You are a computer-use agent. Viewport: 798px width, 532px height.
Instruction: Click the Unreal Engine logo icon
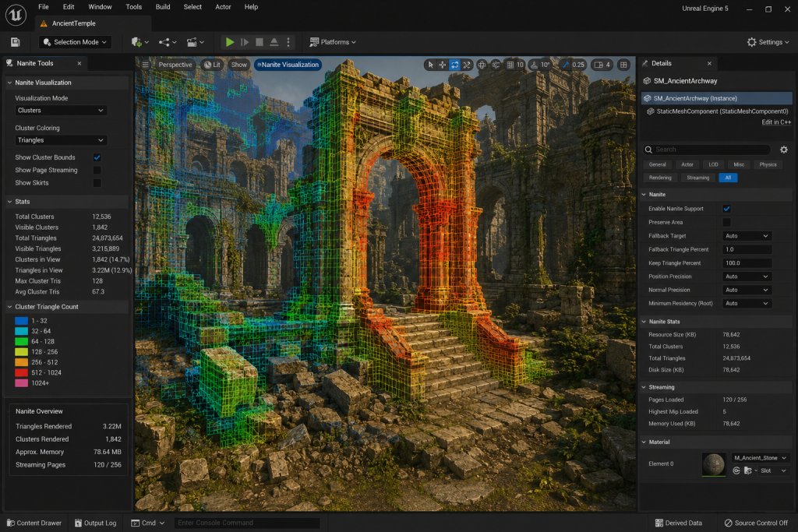[x=16, y=15]
